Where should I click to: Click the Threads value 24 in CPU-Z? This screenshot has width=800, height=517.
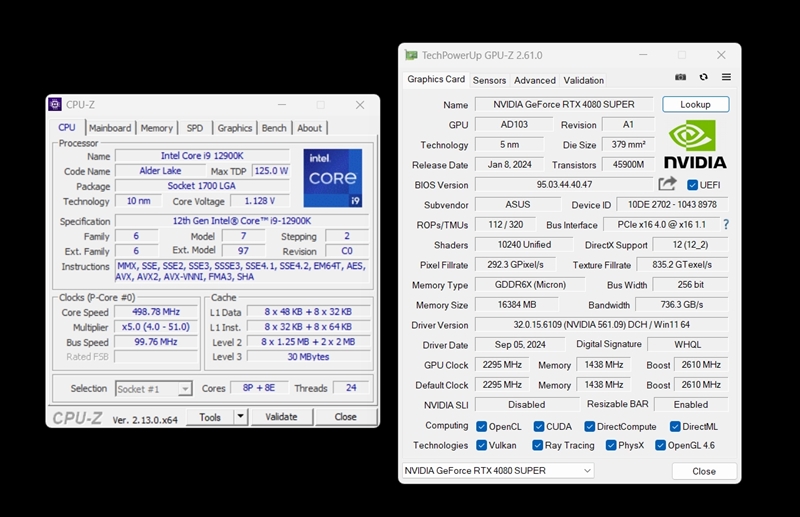(x=351, y=388)
